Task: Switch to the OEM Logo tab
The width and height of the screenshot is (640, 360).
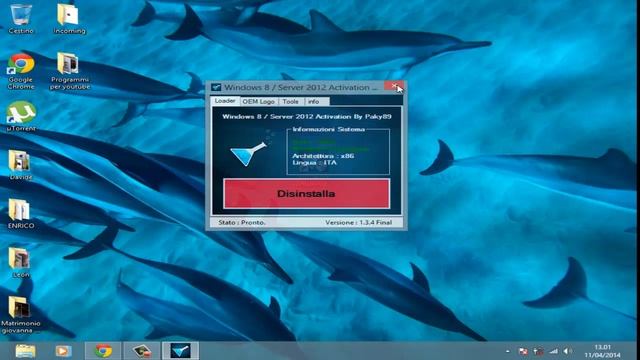Action: (258, 101)
